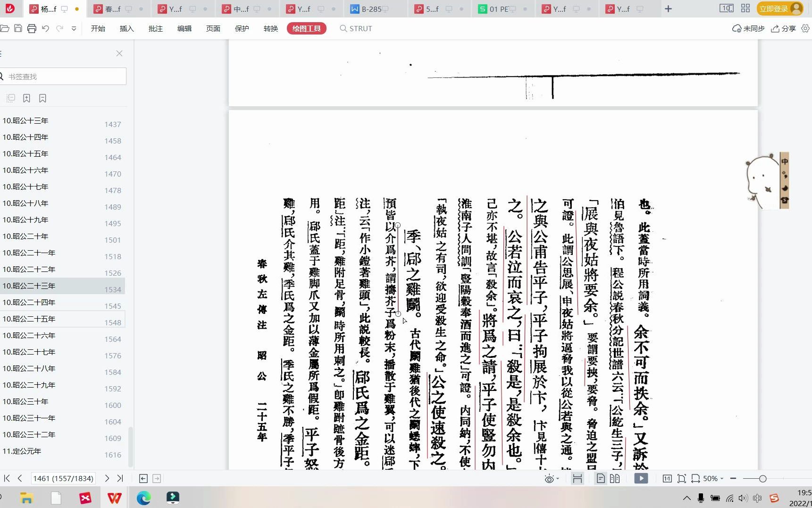812x508 pixels.
Task: Toggle two-page view icon
Action: pyautogui.click(x=615, y=478)
